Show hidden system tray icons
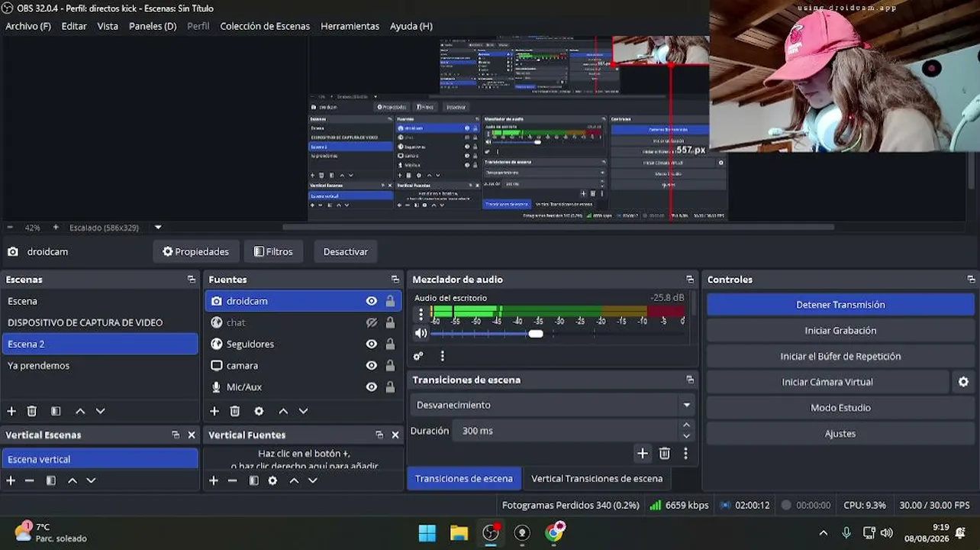The image size is (980, 550). (x=823, y=532)
